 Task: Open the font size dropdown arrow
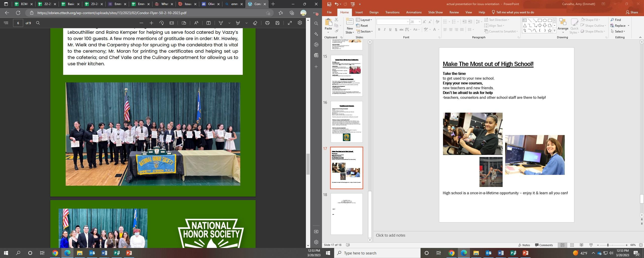tap(419, 22)
